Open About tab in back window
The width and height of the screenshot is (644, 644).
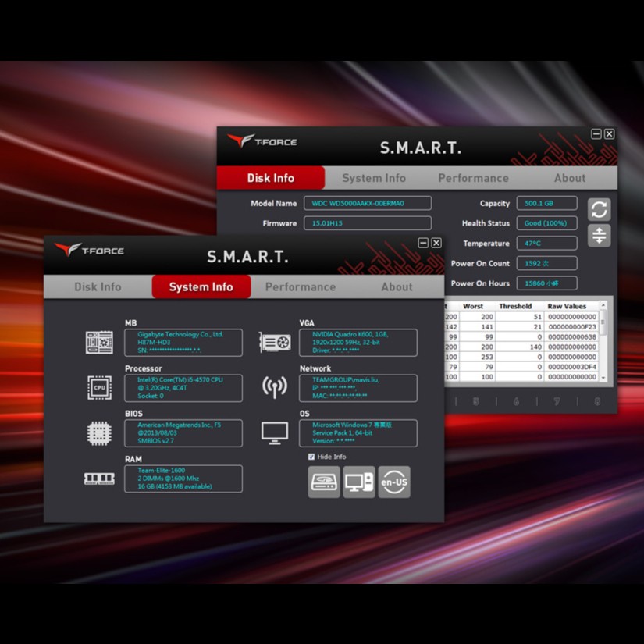570,178
